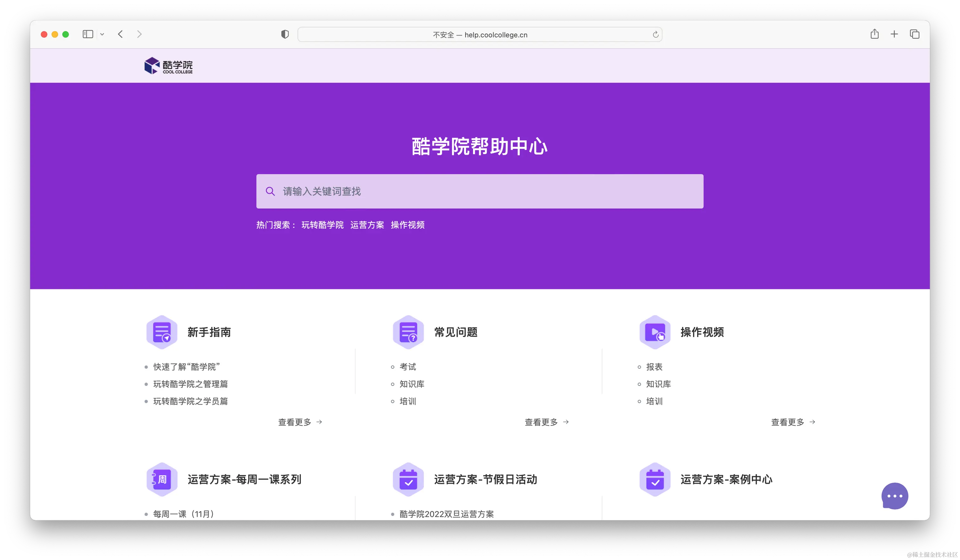Click 查看更多 under 新手指南
Viewport: 960px width, 560px height.
click(x=300, y=422)
